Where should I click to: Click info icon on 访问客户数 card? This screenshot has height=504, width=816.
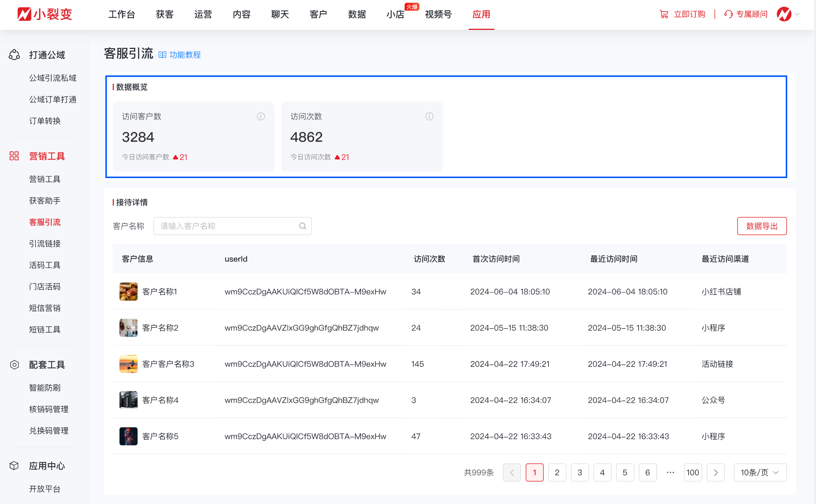[x=261, y=116]
